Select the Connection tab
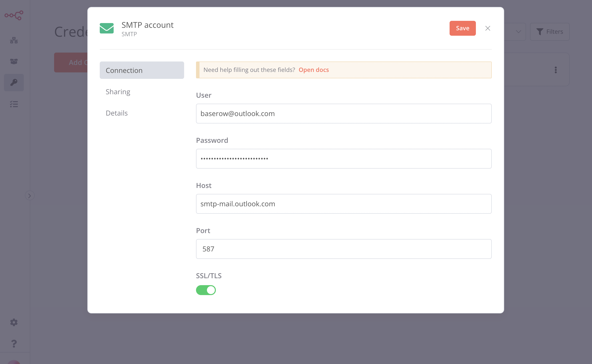The image size is (592, 364). click(x=142, y=70)
